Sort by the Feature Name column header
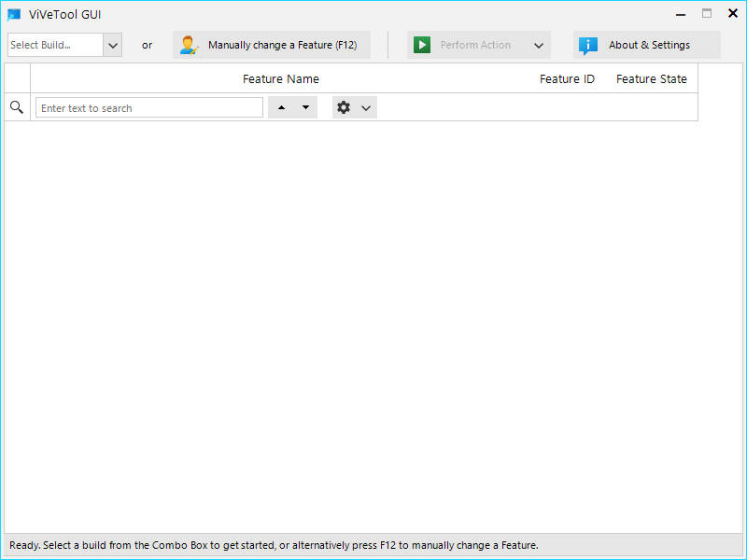The height and width of the screenshot is (560, 747). 280,79
